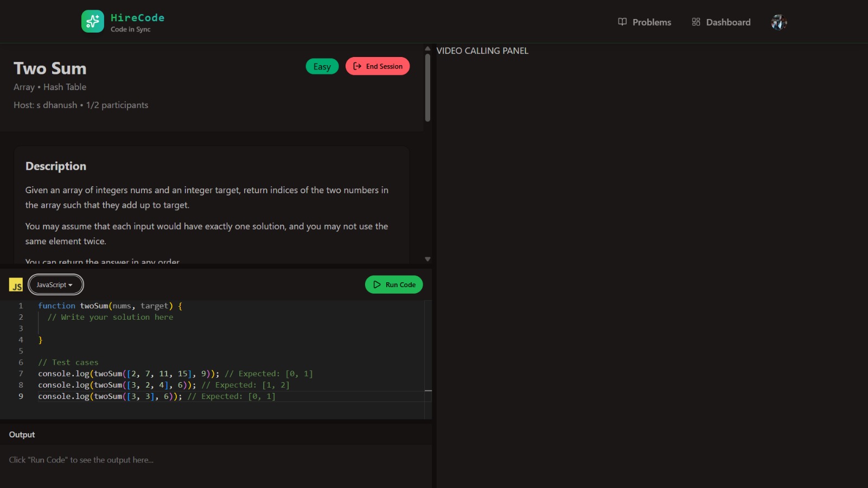Expand the JavaScript language dropdown
Viewport: 868px width, 488px height.
click(55, 284)
